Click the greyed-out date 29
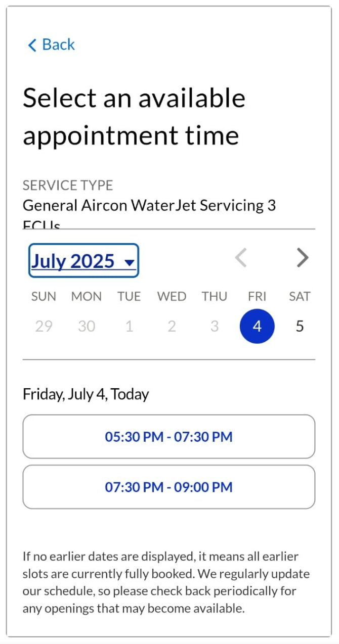Screen dimensions: 339x644 (x=44, y=326)
